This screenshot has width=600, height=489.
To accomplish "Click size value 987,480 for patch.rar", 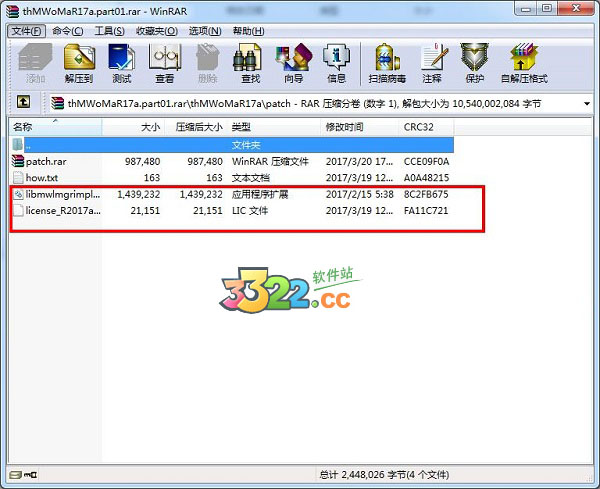I will [x=142, y=161].
